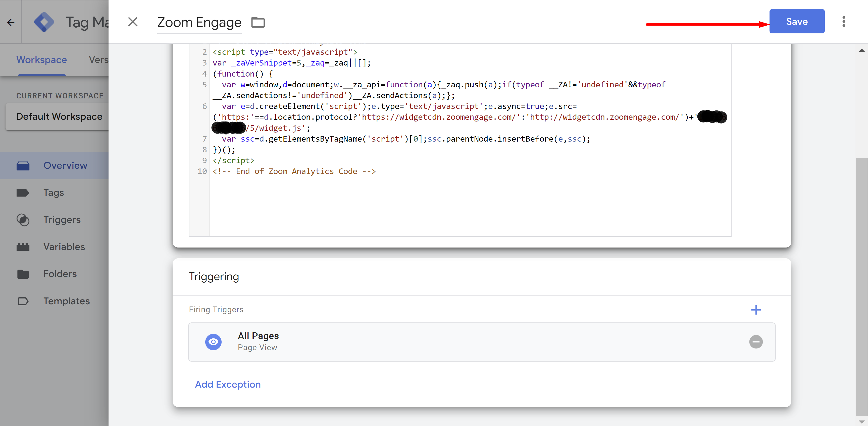The height and width of the screenshot is (426, 868).
Task: Click the })(); code line
Action: coord(224,150)
